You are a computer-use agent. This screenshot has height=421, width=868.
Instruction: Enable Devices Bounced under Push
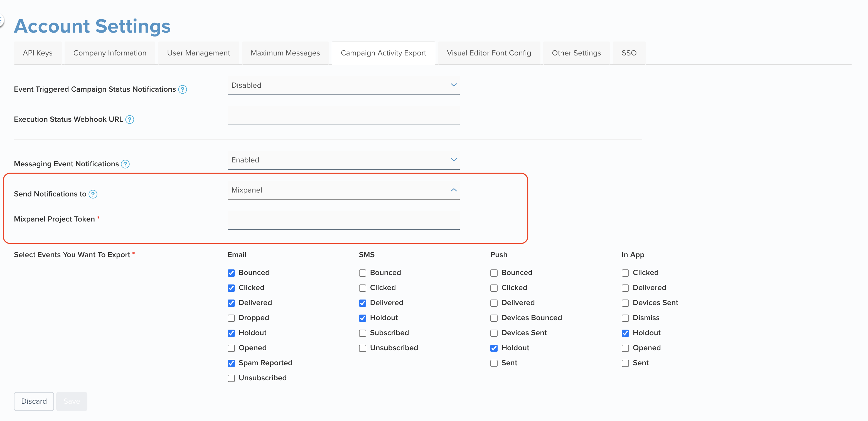coord(494,318)
